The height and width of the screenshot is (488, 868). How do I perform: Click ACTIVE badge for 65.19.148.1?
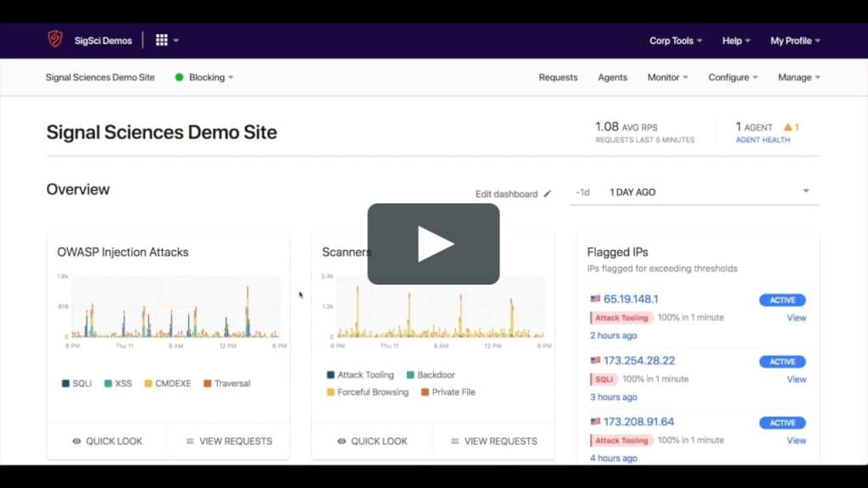click(x=782, y=300)
